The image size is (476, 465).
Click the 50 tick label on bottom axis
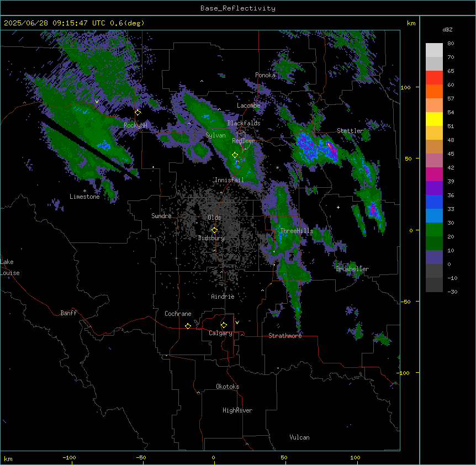284,457
